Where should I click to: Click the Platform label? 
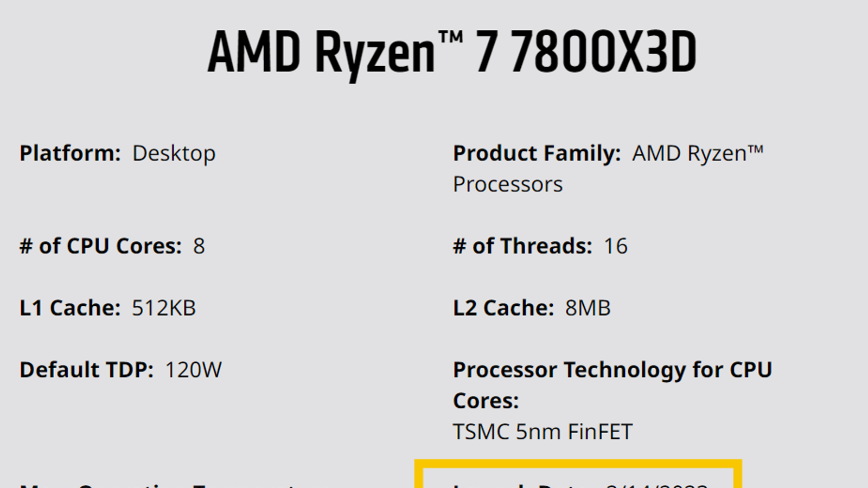70,153
